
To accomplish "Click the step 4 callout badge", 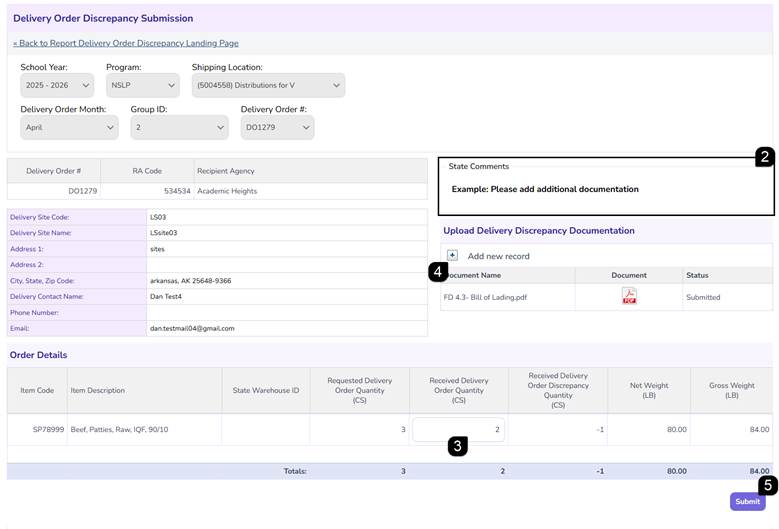I will 438,272.
